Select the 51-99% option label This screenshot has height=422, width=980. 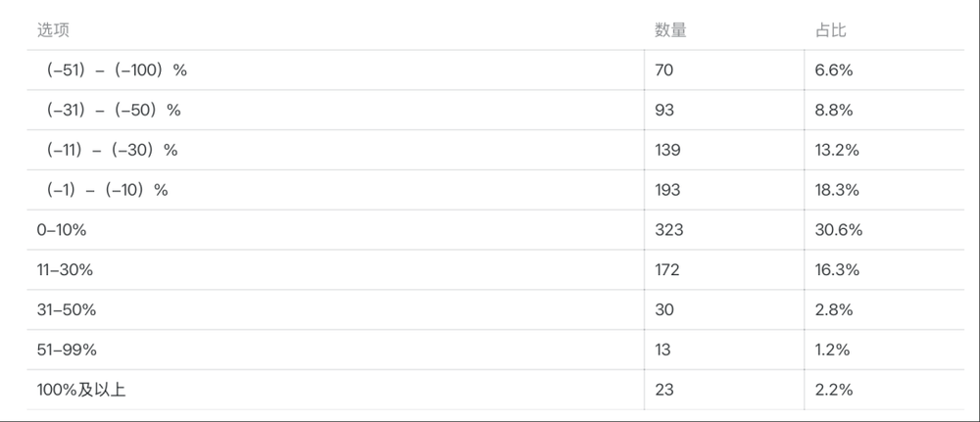click(67, 350)
